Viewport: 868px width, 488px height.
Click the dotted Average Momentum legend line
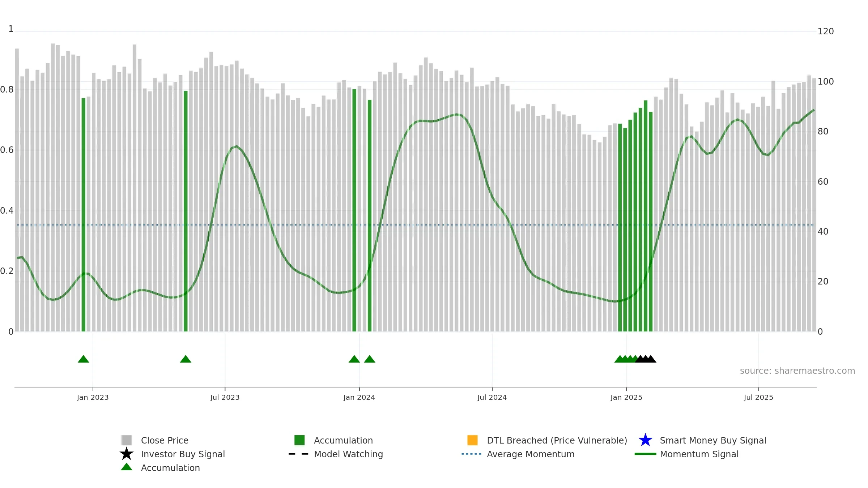(472, 454)
